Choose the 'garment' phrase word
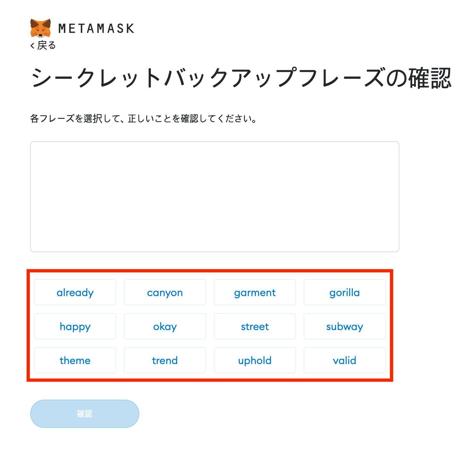This screenshot has width=468, height=476. [x=255, y=292]
